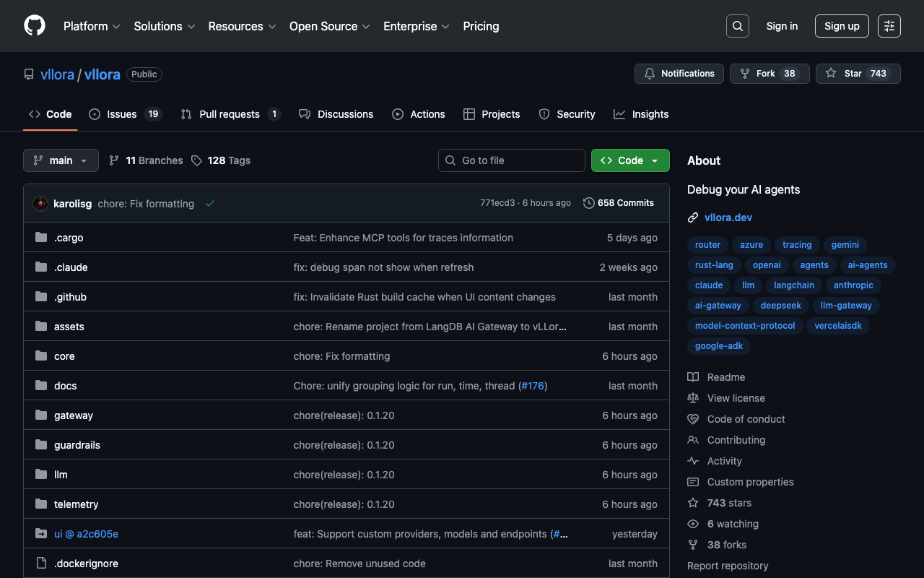Click the search magnifier icon
Image resolution: width=924 pixels, height=578 pixels.
pyautogui.click(x=737, y=26)
